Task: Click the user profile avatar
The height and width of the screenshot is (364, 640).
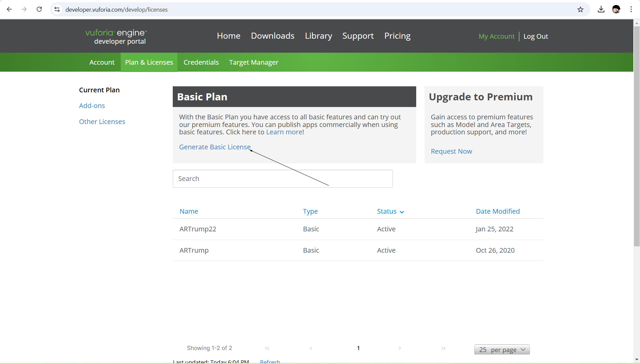Action: [616, 9]
